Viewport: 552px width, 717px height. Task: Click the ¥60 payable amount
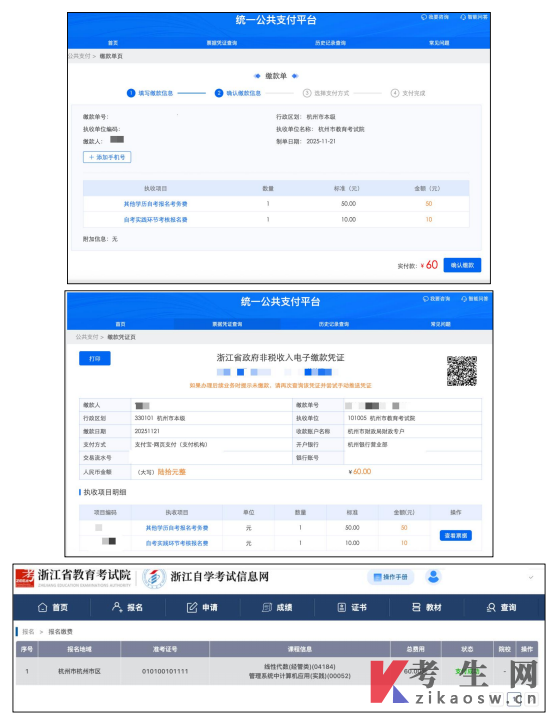[x=429, y=265]
